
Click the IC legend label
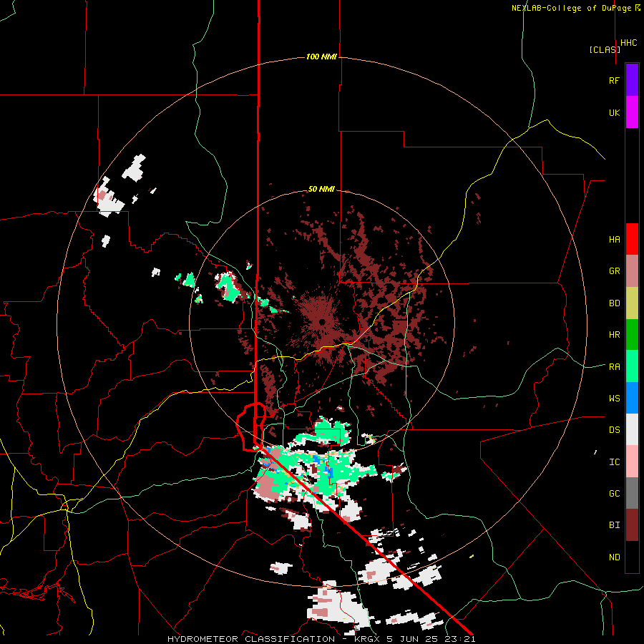pos(615,462)
